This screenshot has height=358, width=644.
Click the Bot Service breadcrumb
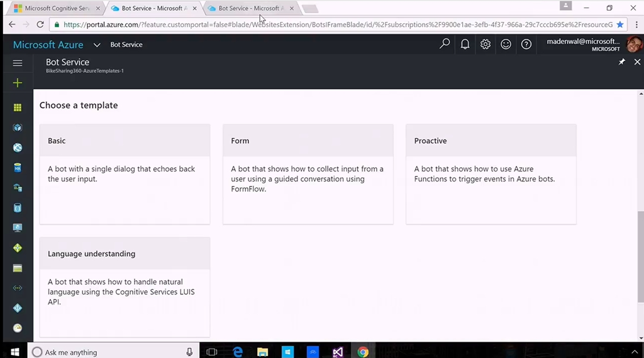[x=126, y=45]
